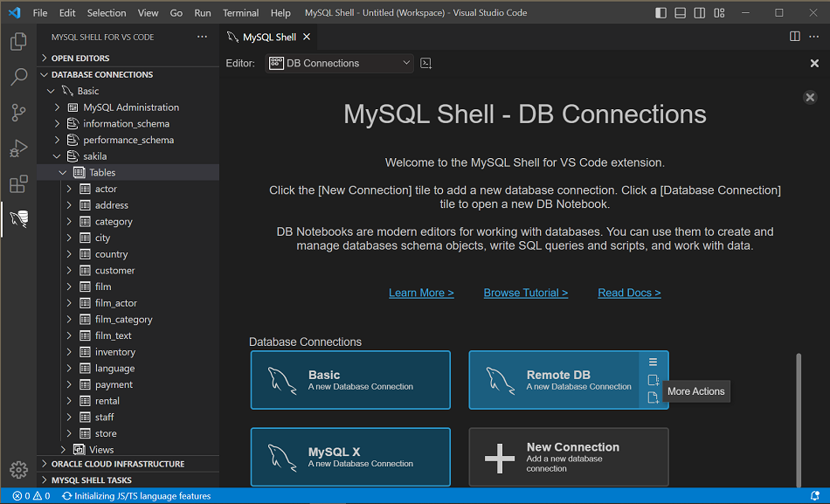Follow the Browse Tutorial link
Screen dimensions: 830x504
point(525,293)
